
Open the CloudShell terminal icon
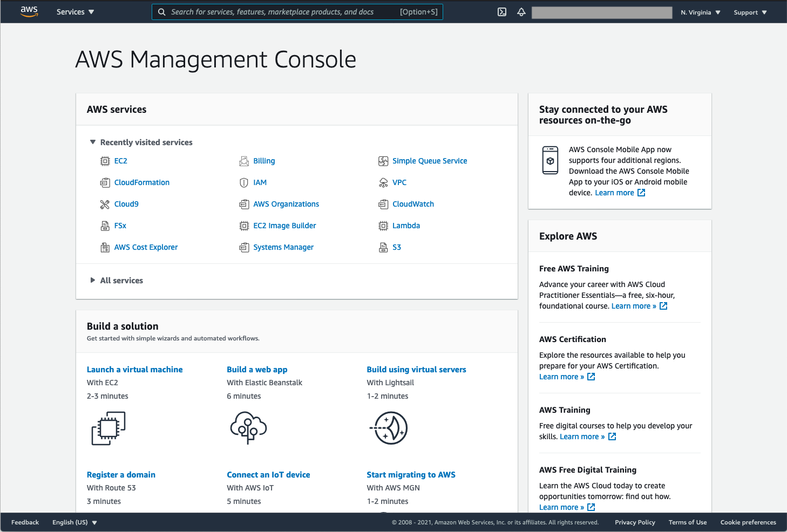click(502, 12)
